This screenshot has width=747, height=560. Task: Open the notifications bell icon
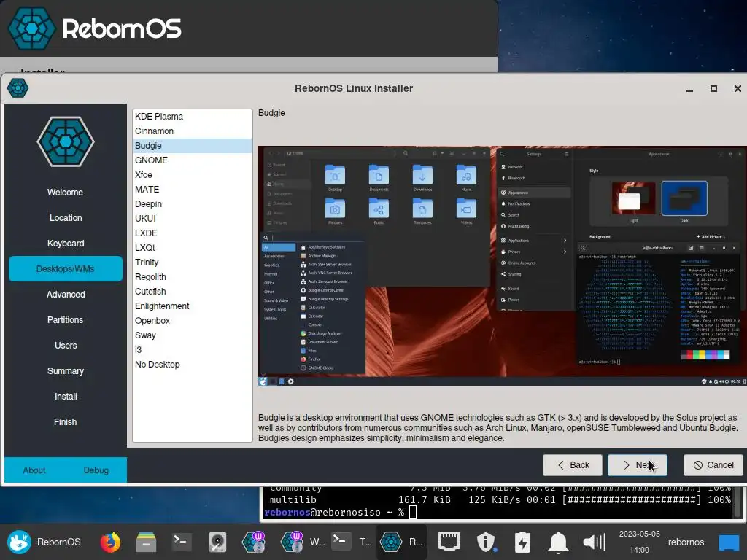coord(558,542)
